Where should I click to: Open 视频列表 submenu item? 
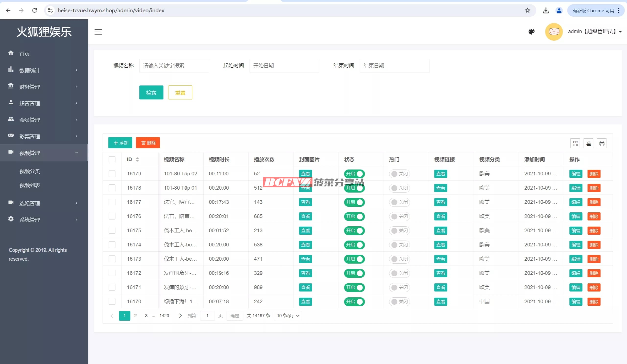click(30, 185)
